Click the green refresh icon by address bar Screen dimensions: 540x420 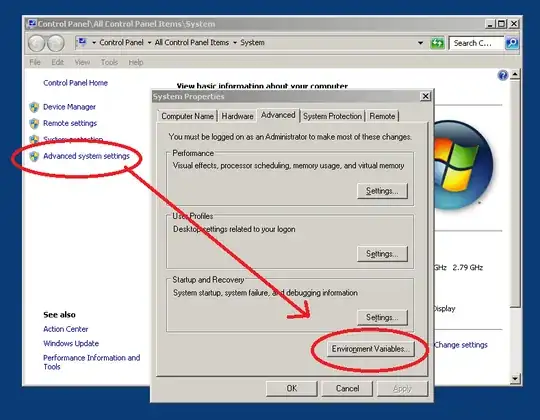click(437, 43)
